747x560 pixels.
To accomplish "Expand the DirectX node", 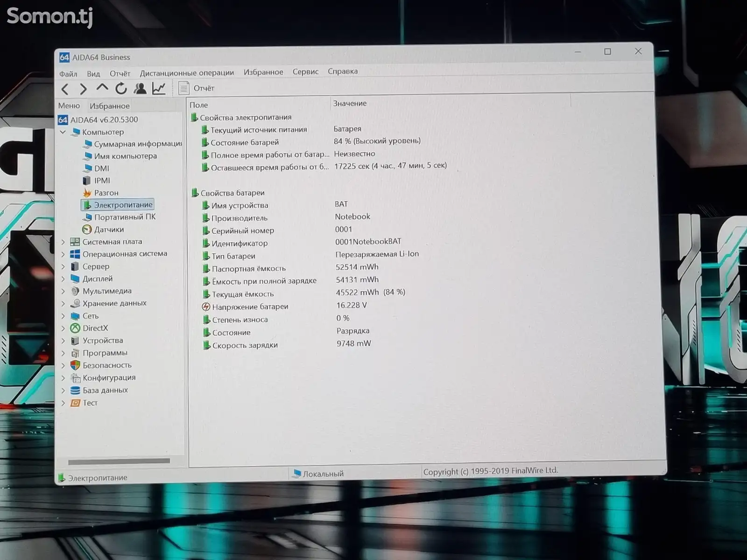I will (63, 328).
